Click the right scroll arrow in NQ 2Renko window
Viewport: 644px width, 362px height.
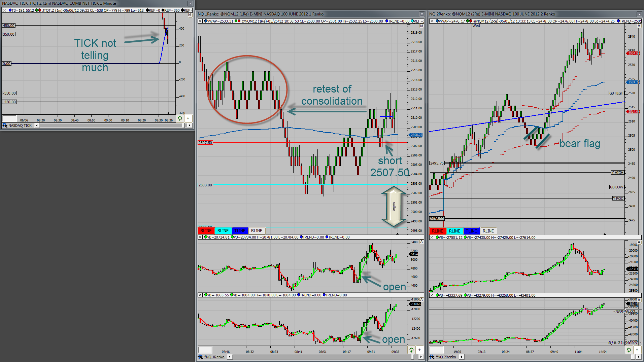pyautogui.click(x=639, y=357)
